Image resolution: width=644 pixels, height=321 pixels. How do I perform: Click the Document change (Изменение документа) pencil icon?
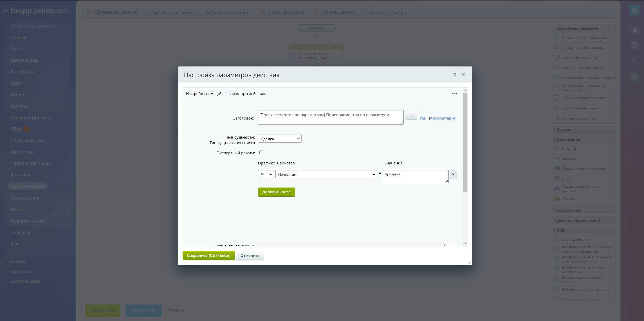(x=557, y=58)
